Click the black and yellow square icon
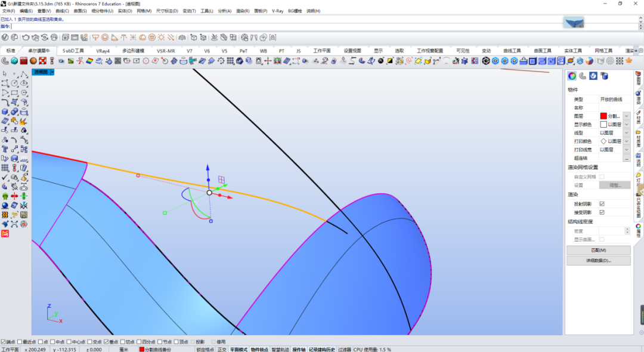The width and height of the screenshot is (644, 352). [x=390, y=61]
